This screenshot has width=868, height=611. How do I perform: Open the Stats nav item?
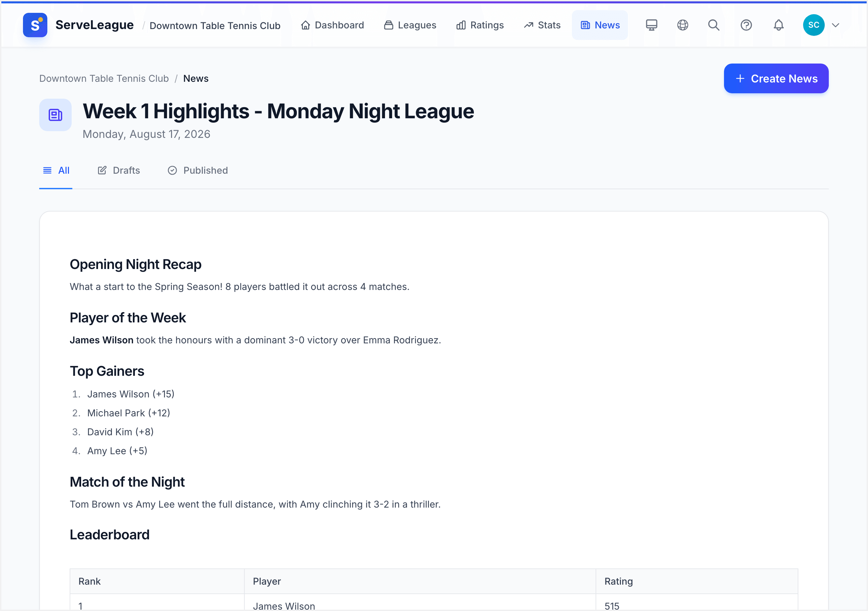[x=542, y=25]
